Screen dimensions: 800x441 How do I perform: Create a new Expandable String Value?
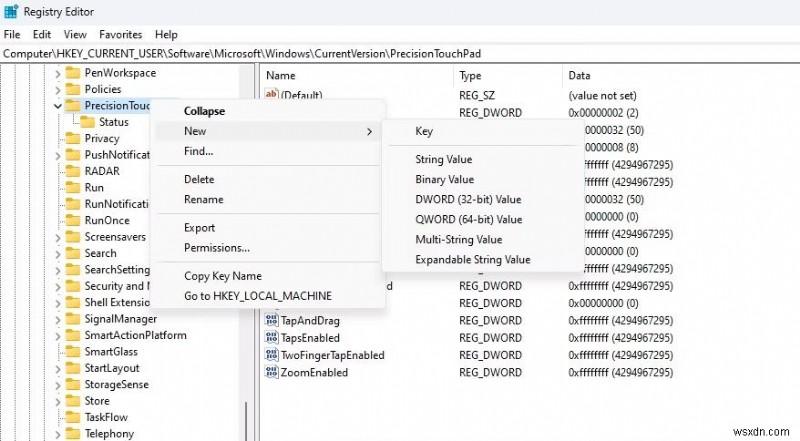point(483,259)
